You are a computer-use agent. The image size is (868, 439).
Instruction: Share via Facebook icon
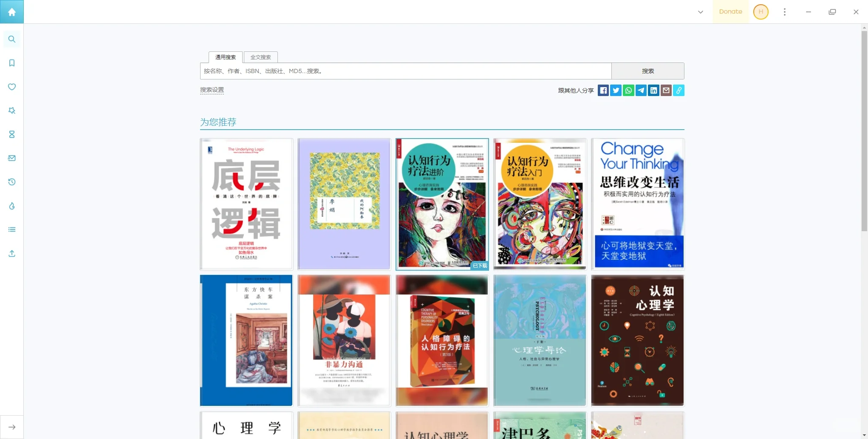(x=603, y=90)
